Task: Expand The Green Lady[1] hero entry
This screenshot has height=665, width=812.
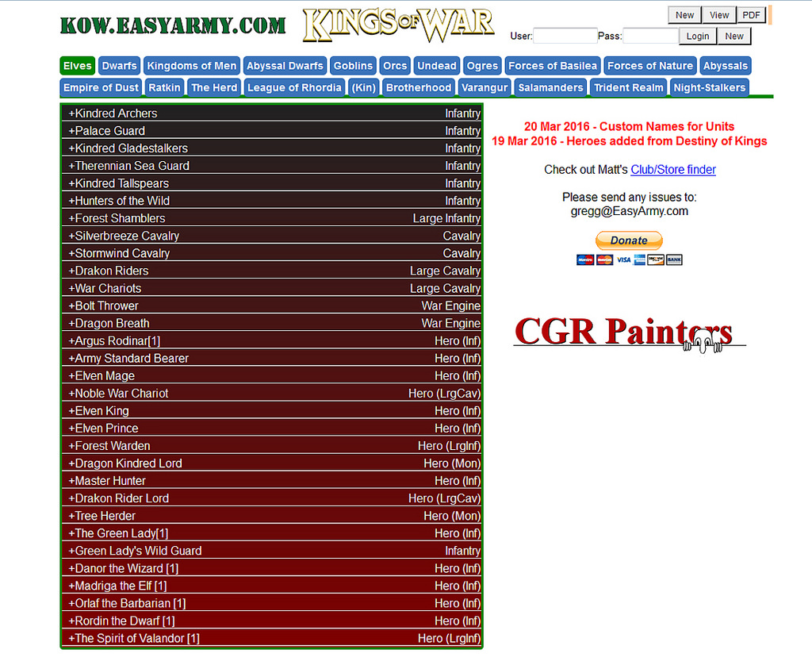Action: (118, 533)
